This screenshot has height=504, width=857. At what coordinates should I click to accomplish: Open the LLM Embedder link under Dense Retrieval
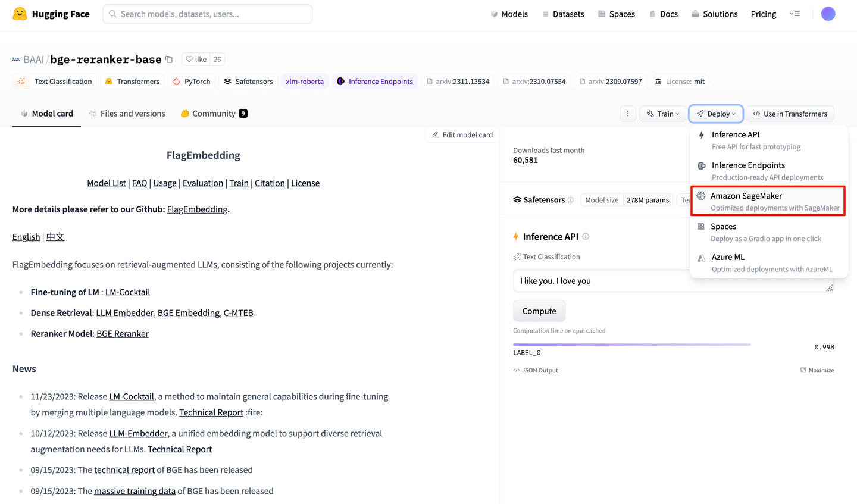point(125,313)
